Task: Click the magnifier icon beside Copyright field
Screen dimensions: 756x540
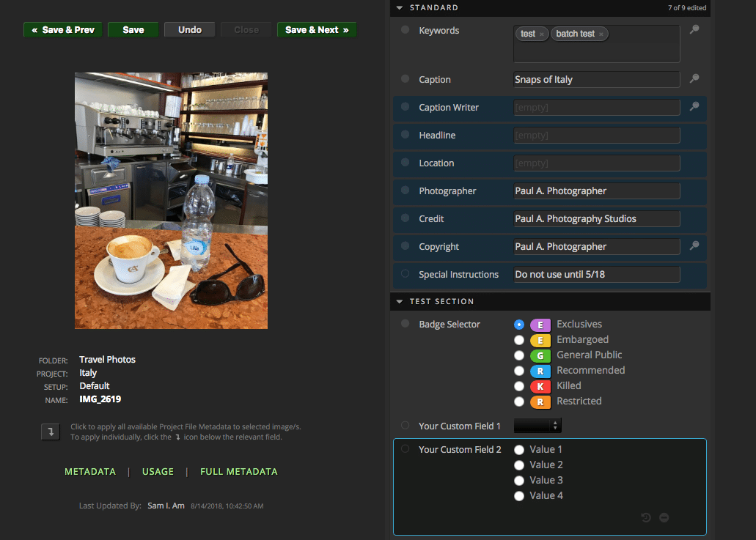Action: coord(694,246)
